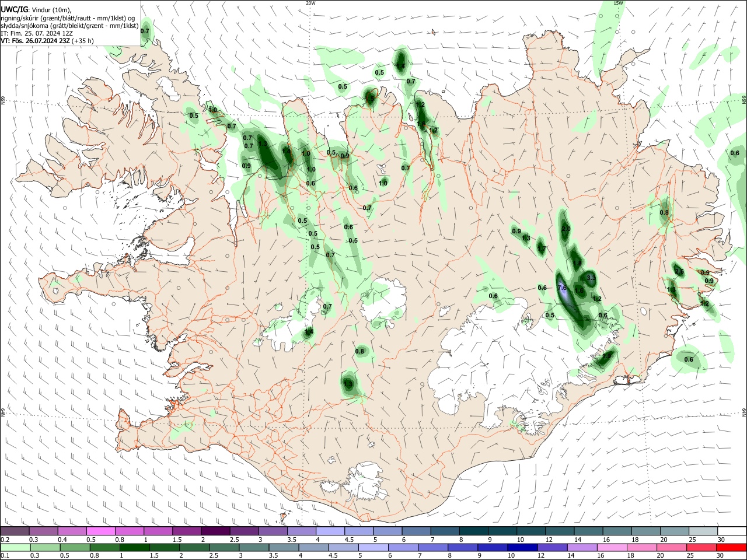Click the 'VT: Fös. 26.07.2024 23Z' valid time

point(36,41)
